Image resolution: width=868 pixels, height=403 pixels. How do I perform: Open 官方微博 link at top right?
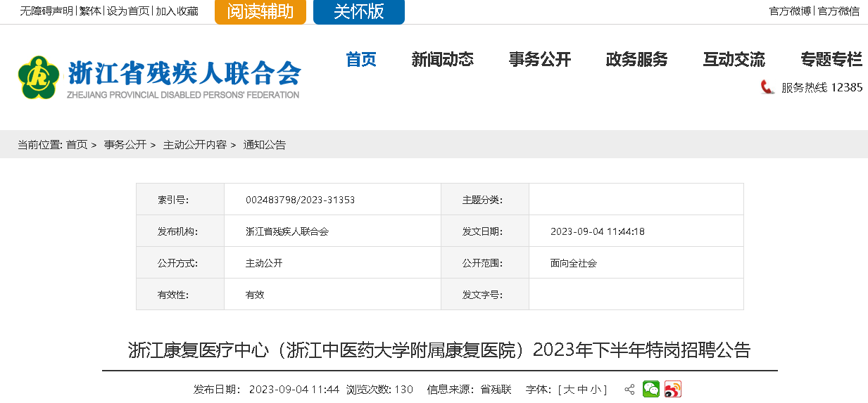tap(790, 11)
